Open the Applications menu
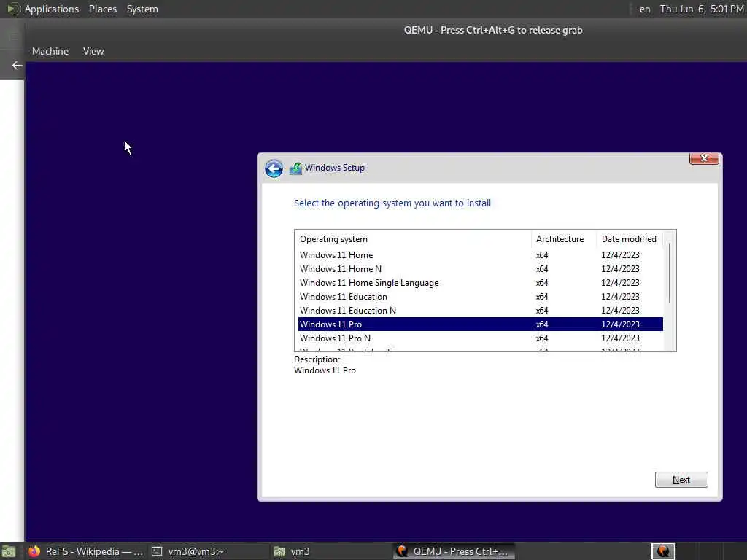Image resolution: width=747 pixels, height=560 pixels. pyautogui.click(x=52, y=9)
